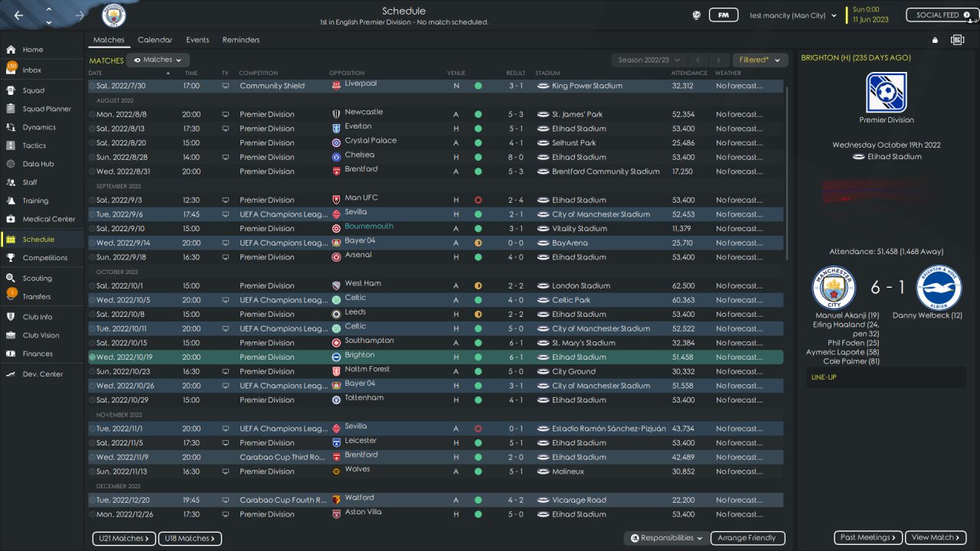This screenshot has width=980, height=551.
Task: Click the Squad Planner icon in sidebar
Action: (x=11, y=109)
